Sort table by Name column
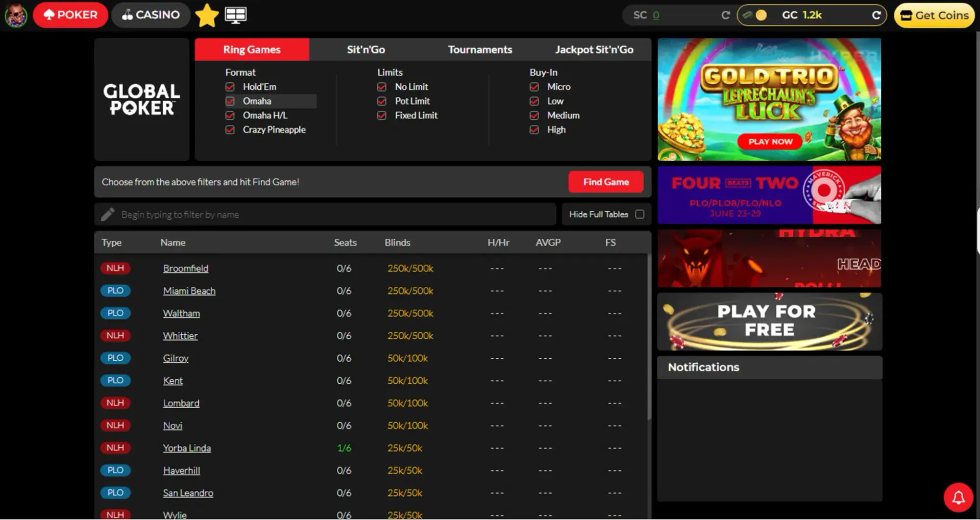980x520 pixels. tap(173, 242)
